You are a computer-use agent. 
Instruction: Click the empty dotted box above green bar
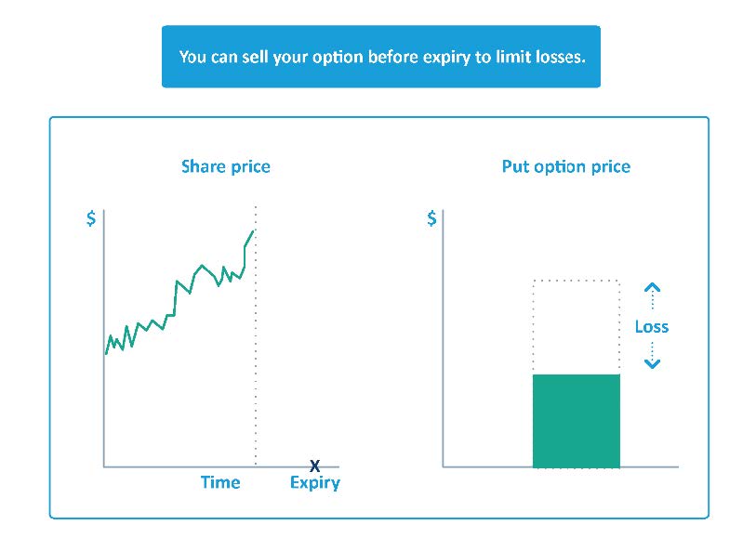[x=576, y=326]
